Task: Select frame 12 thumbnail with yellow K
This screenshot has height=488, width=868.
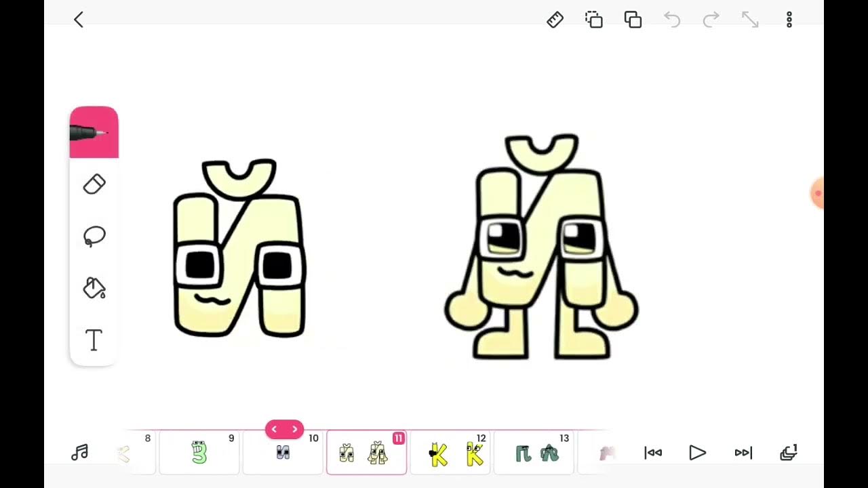Action: click(x=450, y=453)
